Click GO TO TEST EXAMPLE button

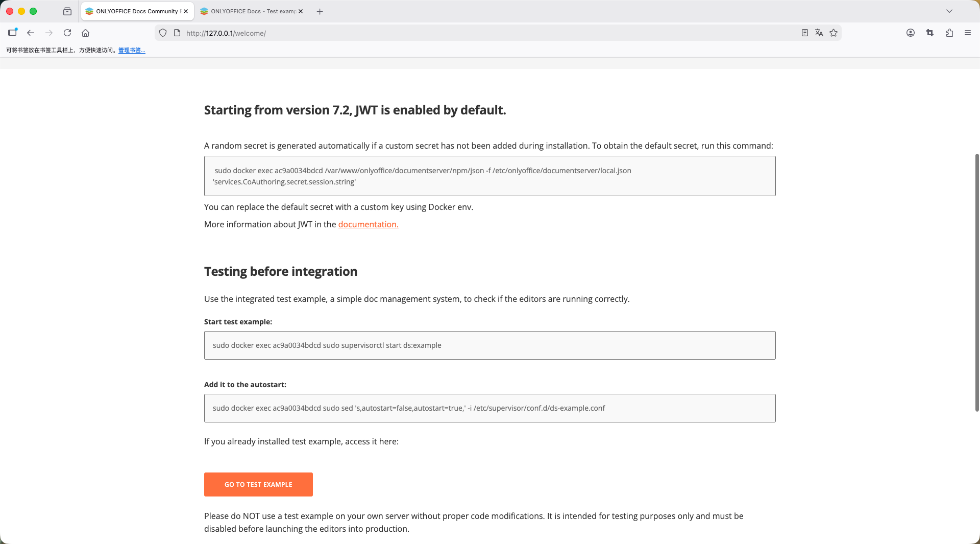click(258, 484)
